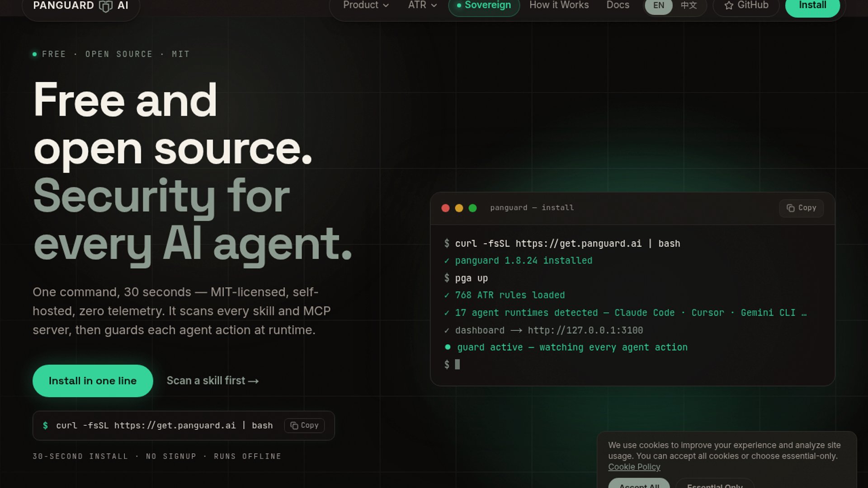Click the dashboard http://127.0.0.1:3100 line
This screenshot has width=868, height=488.
pyautogui.click(x=543, y=330)
